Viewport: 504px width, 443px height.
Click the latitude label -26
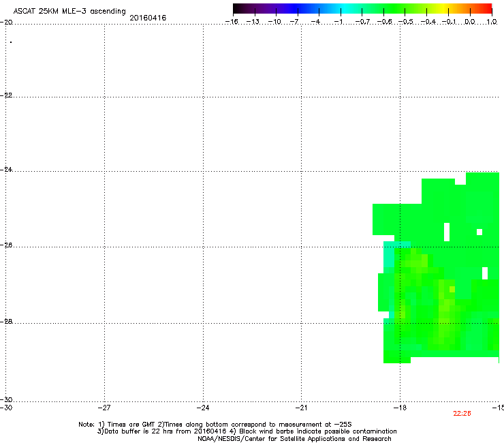click(6, 245)
